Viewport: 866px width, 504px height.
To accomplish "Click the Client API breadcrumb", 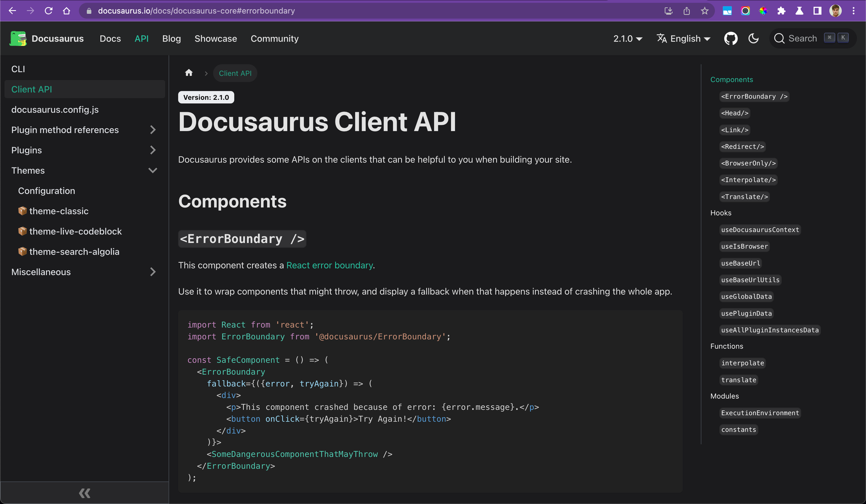I will [x=235, y=73].
